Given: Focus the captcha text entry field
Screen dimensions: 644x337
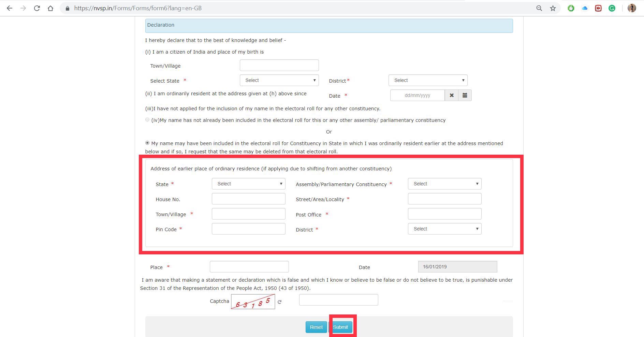Looking at the screenshot, I should tap(338, 300).
